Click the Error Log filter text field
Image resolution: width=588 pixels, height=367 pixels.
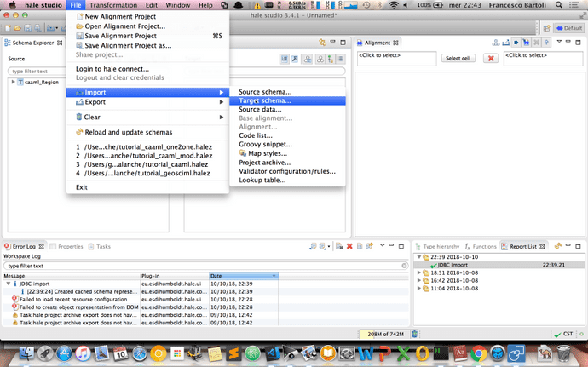pyautogui.click(x=205, y=267)
